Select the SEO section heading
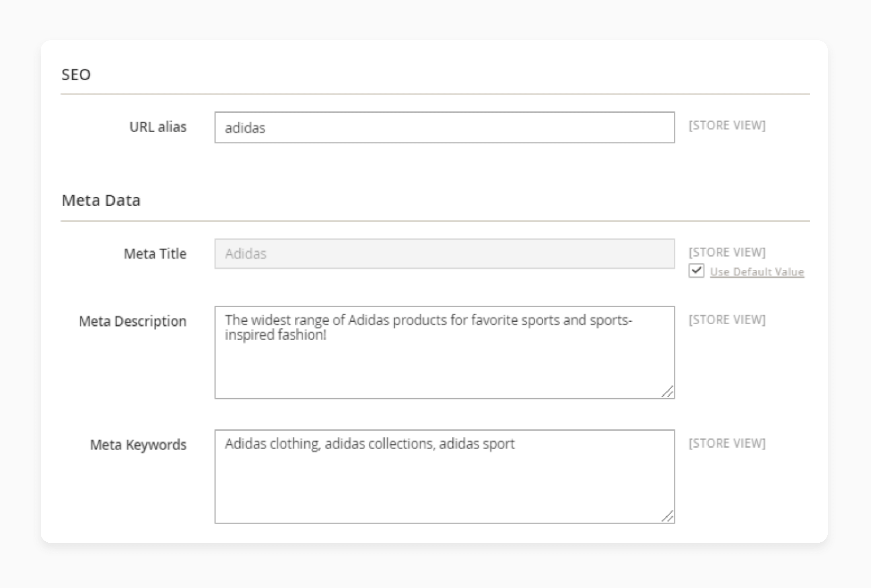The width and height of the screenshot is (871, 588). pos(76,75)
